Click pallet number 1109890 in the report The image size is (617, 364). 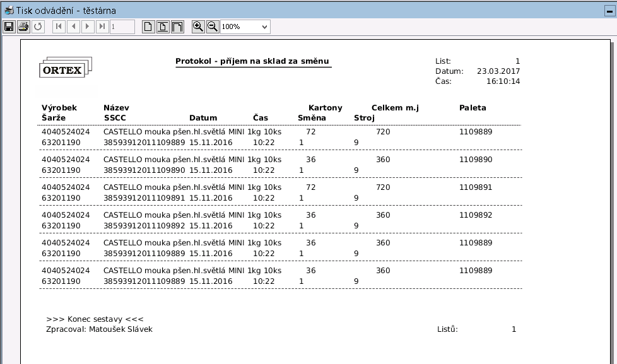475,160
